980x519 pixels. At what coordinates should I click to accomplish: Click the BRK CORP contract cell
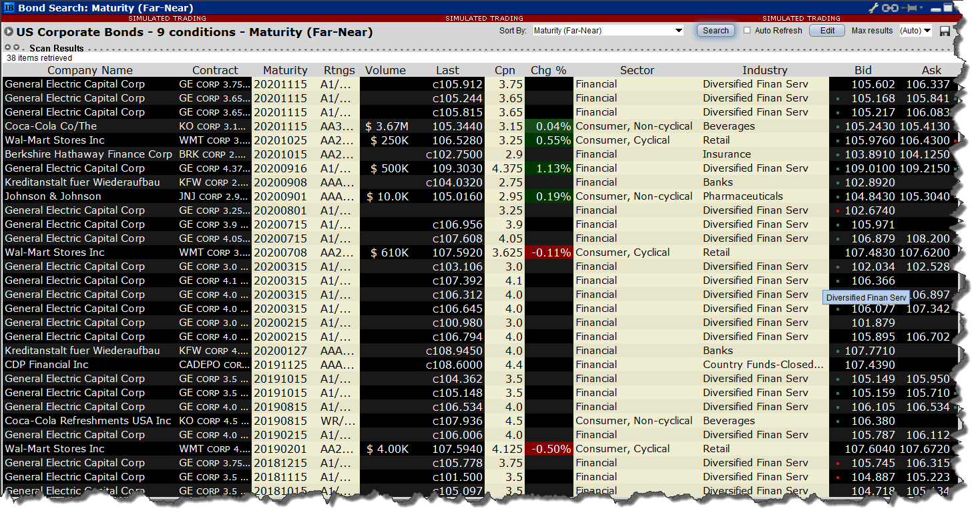point(215,154)
